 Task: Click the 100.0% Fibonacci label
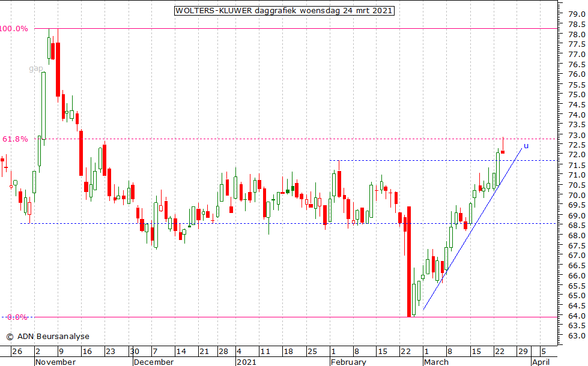pyautogui.click(x=14, y=29)
